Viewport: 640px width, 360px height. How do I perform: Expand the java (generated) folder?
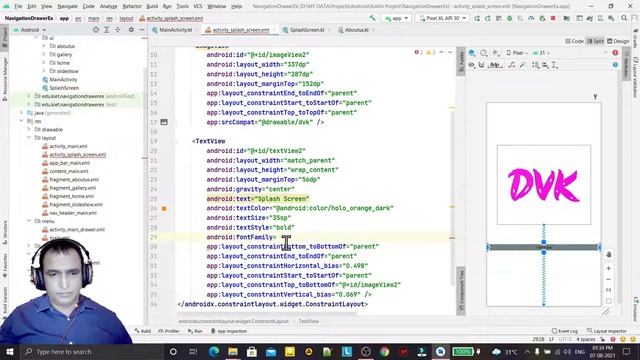tap(21, 113)
